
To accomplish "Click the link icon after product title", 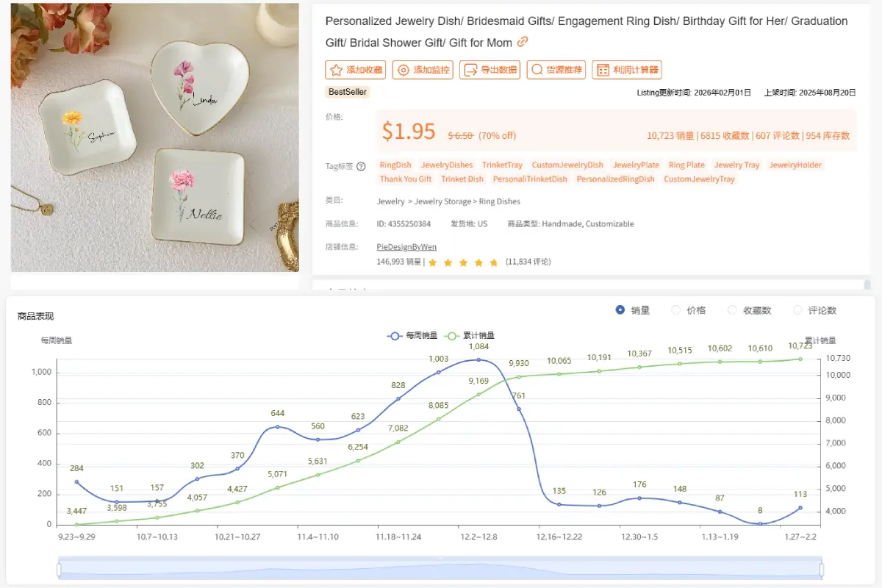I will click(523, 42).
